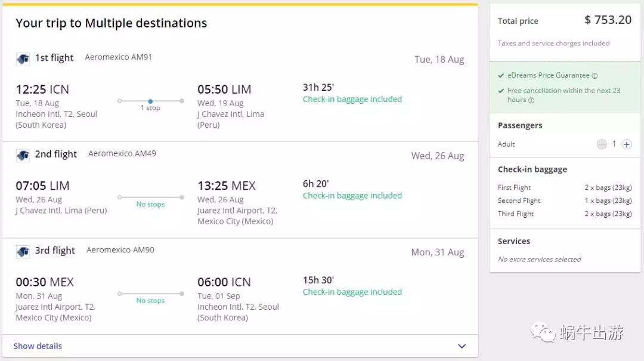Decrease adult passengers with the minus button

coord(602,144)
